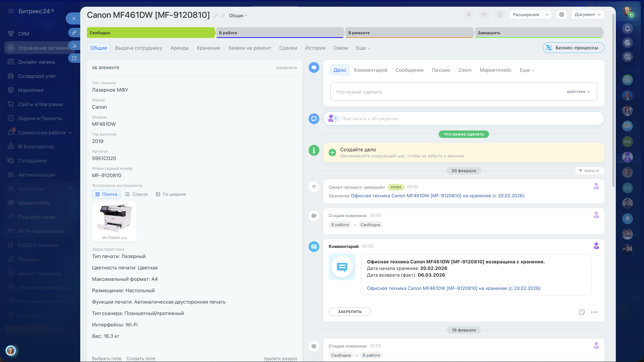The height and width of the screenshot is (362, 644).
Task: Click the settings gear icon
Action: click(x=562, y=14)
